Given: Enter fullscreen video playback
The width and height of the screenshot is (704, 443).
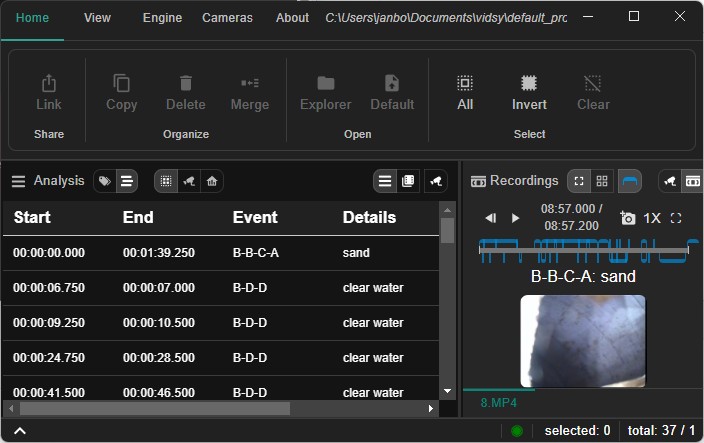Looking at the screenshot, I should [x=676, y=218].
